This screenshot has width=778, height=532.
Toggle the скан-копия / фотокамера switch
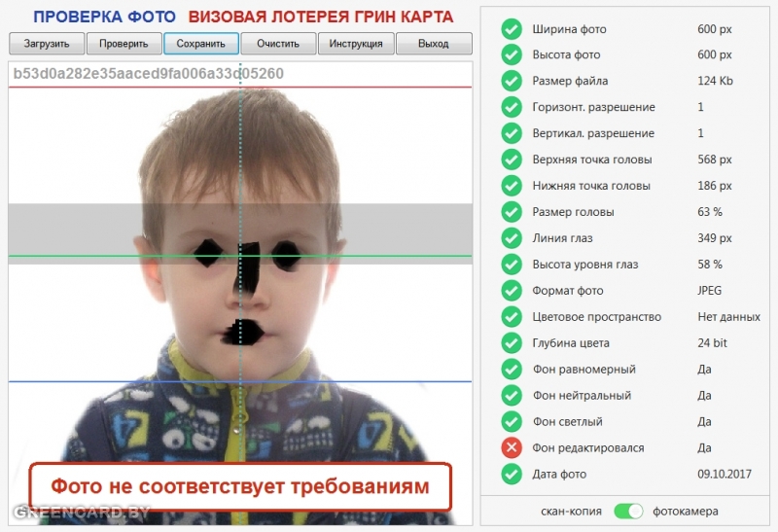pos(629,511)
